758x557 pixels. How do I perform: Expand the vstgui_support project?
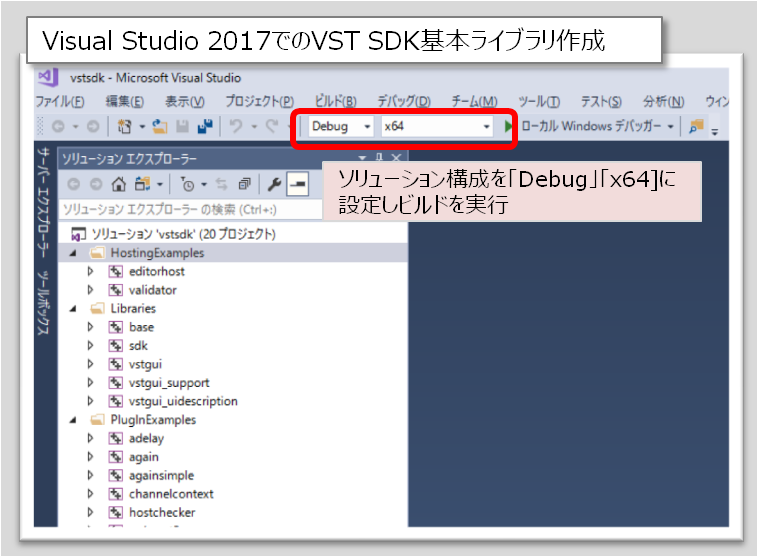(90, 382)
